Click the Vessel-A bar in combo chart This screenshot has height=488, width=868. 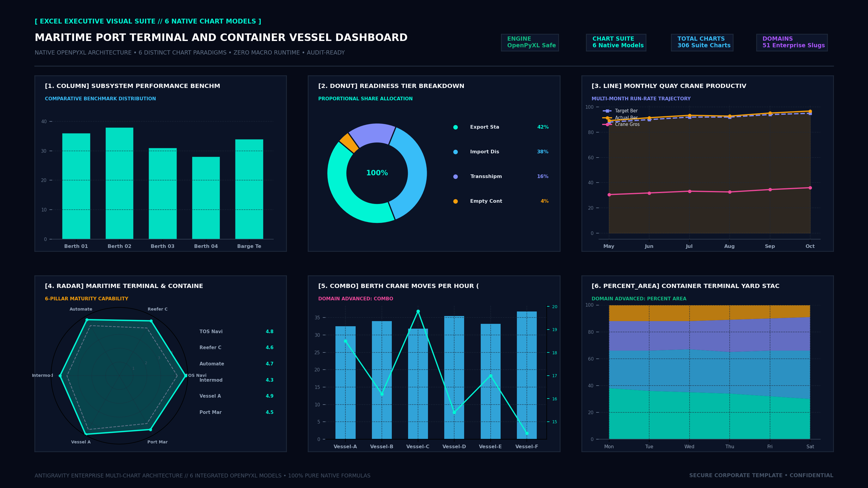click(345, 383)
